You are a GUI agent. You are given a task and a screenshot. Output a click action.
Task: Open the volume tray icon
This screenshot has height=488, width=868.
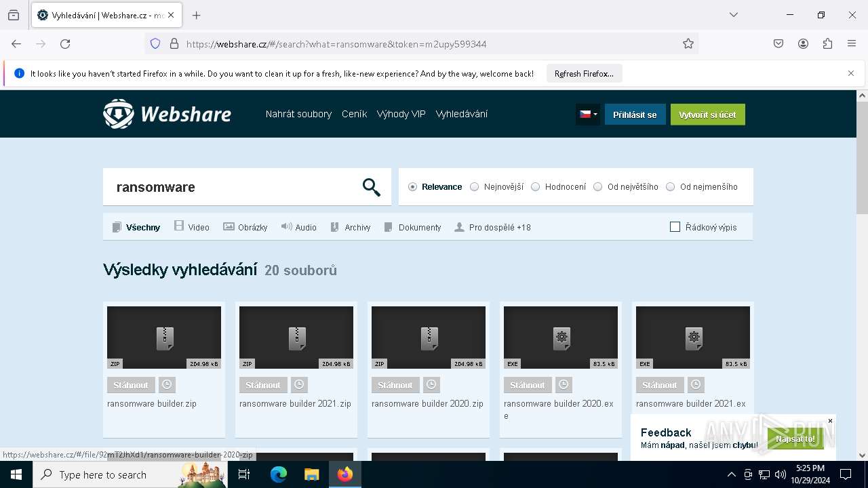[780, 474]
